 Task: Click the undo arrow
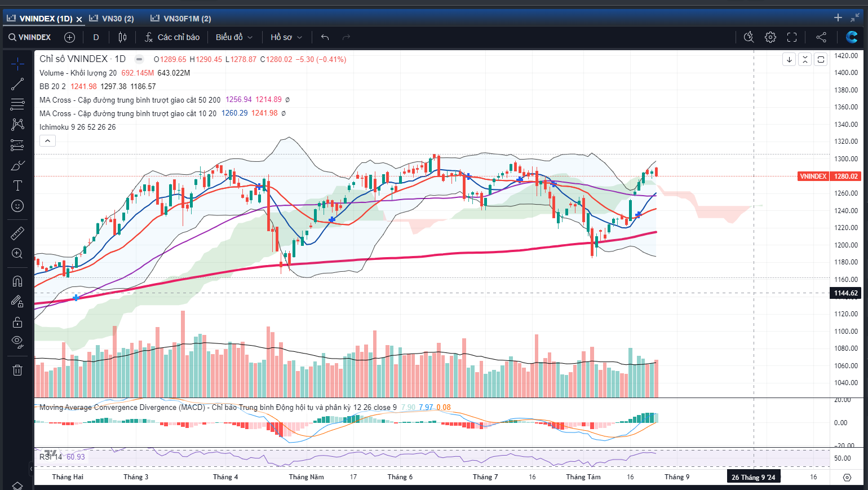tap(325, 37)
